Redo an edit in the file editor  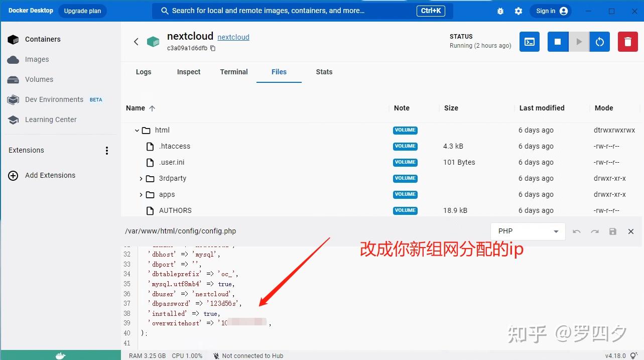594,231
